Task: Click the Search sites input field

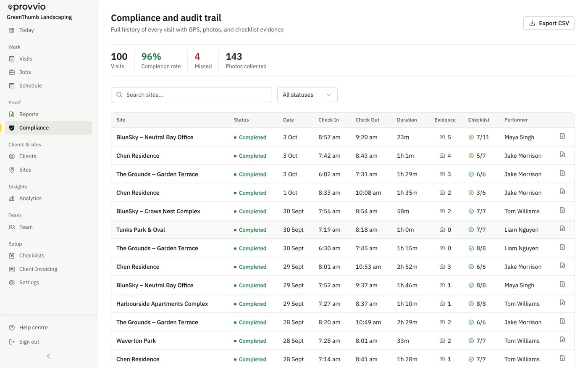Action: tap(192, 95)
